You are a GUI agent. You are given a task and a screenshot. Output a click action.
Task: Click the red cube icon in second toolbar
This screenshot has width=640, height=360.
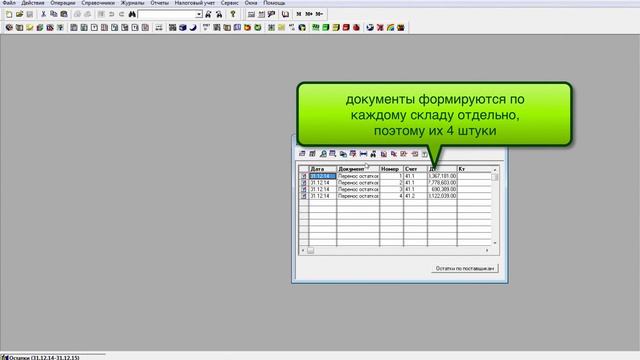tap(346, 27)
